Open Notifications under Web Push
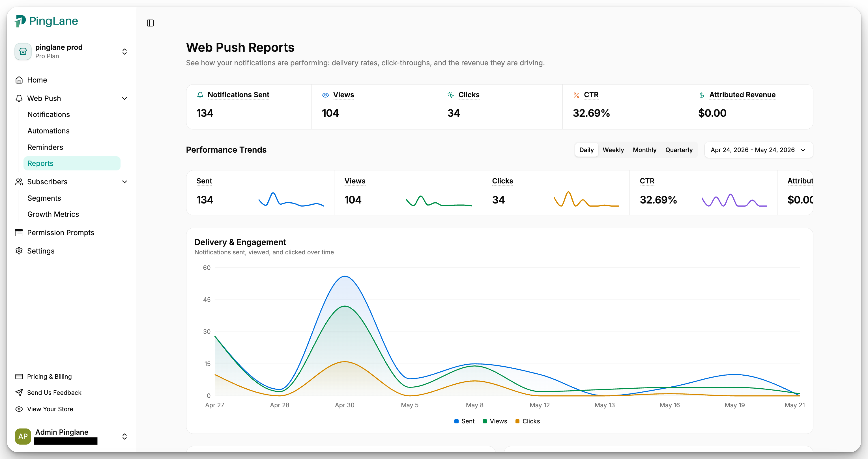This screenshot has width=868, height=459. [x=72, y=114]
